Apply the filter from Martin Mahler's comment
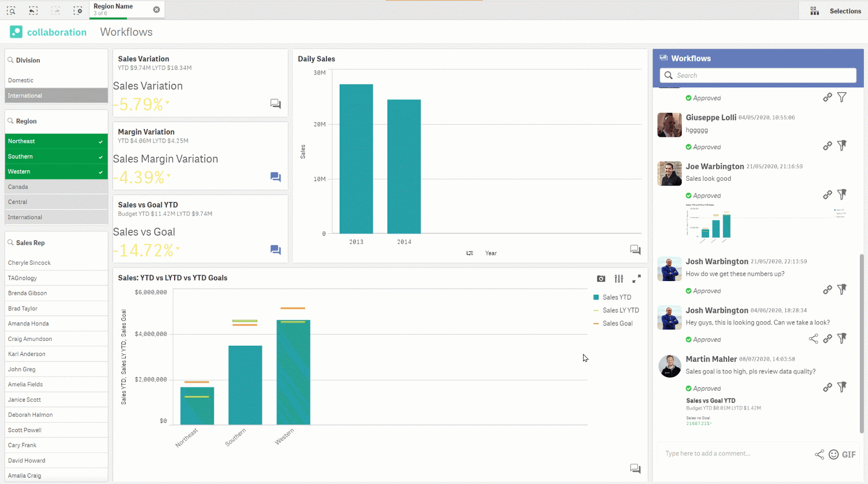This screenshot has width=868, height=484. click(842, 387)
